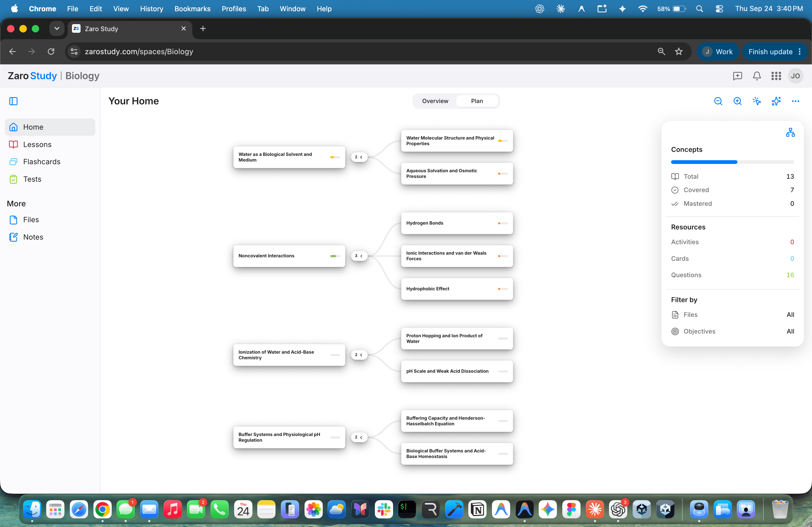Click the sparkle cursor icon in toolbar
Screen dimensions: 812x527
point(757,101)
